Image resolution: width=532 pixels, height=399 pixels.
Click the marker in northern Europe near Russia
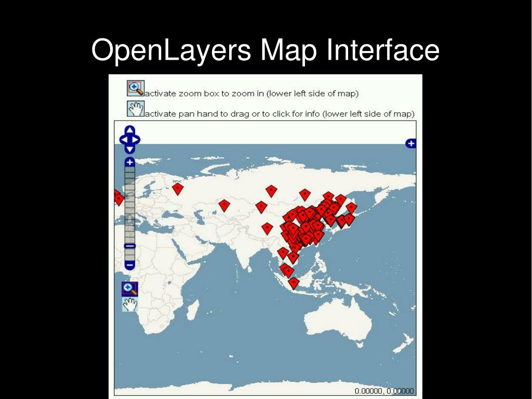tap(178, 189)
